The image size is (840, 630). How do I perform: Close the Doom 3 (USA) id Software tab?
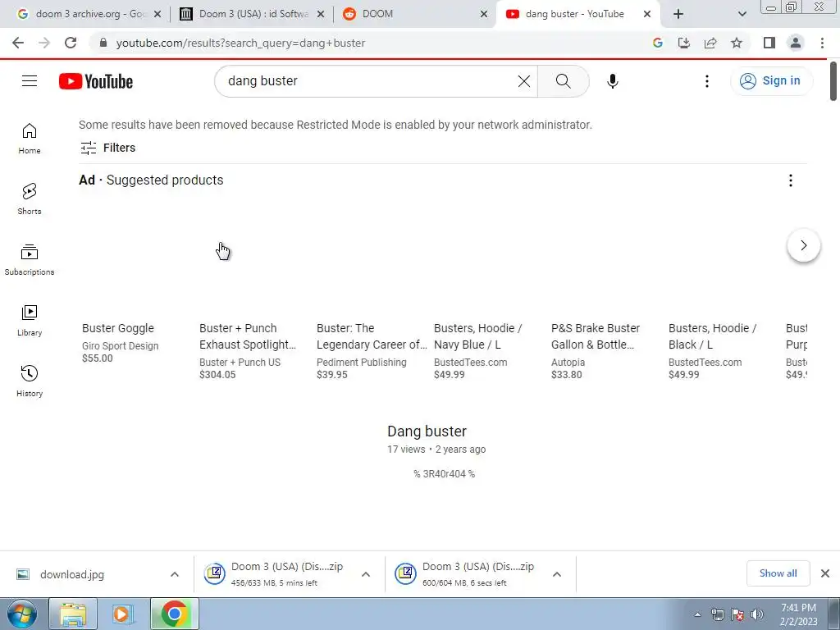321,14
